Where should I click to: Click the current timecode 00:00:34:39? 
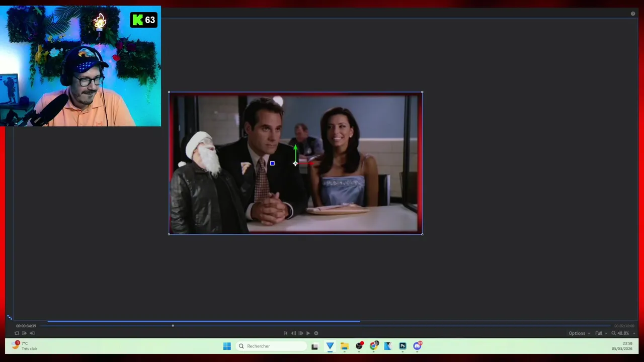tap(26, 326)
